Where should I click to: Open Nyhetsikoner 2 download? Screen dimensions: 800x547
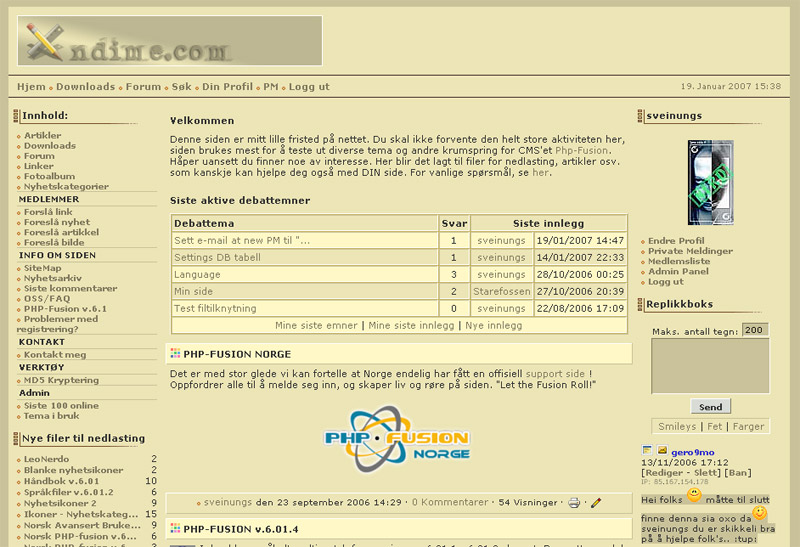tap(60, 503)
